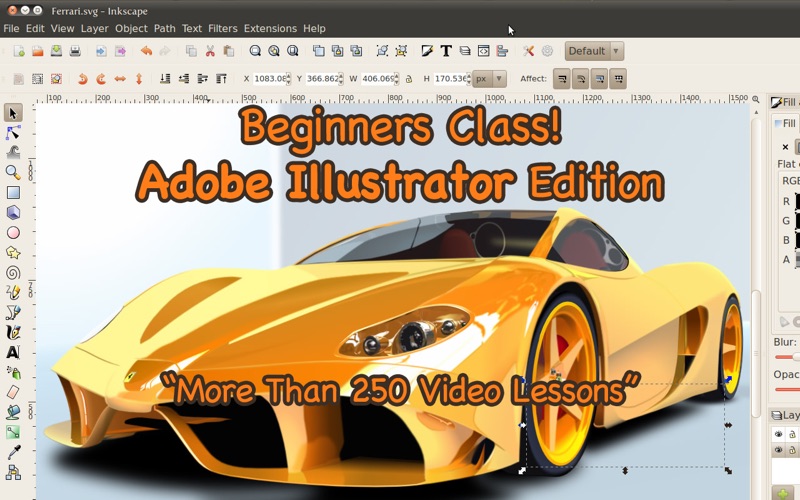Select the Star polygon tool
Screen dimensions: 800x500
(x=13, y=253)
